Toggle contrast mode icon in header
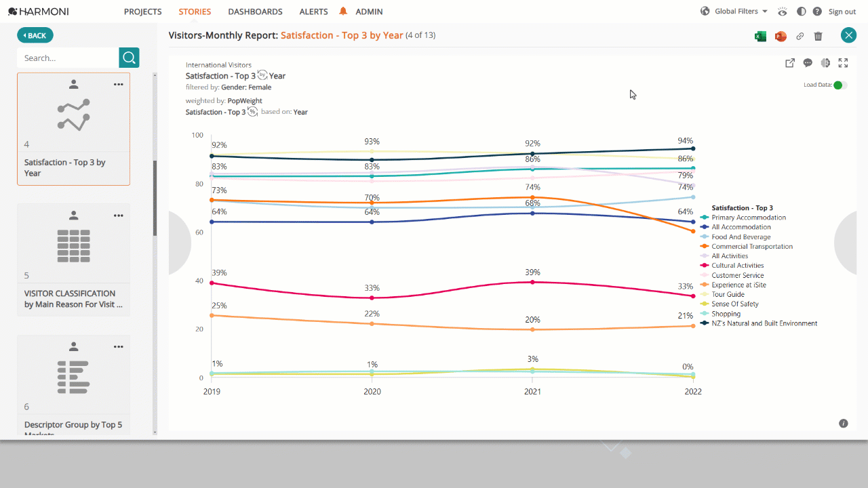Image resolution: width=868 pixels, height=488 pixels. 802,12
